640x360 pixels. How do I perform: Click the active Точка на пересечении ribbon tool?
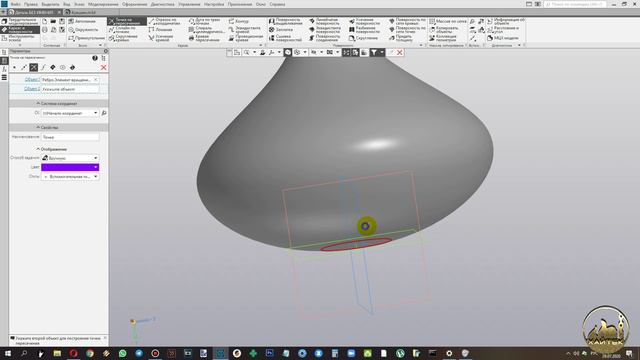click(x=127, y=21)
